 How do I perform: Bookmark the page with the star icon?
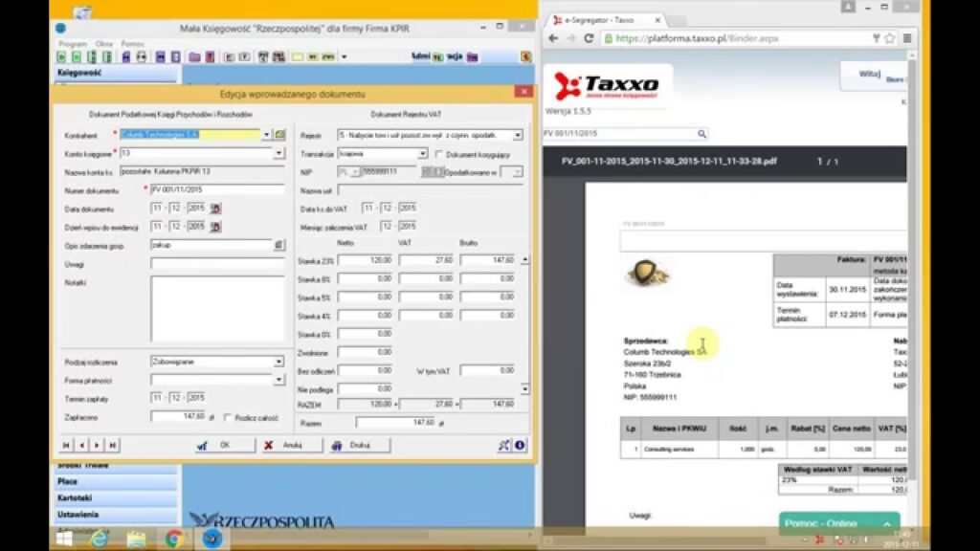coord(890,38)
